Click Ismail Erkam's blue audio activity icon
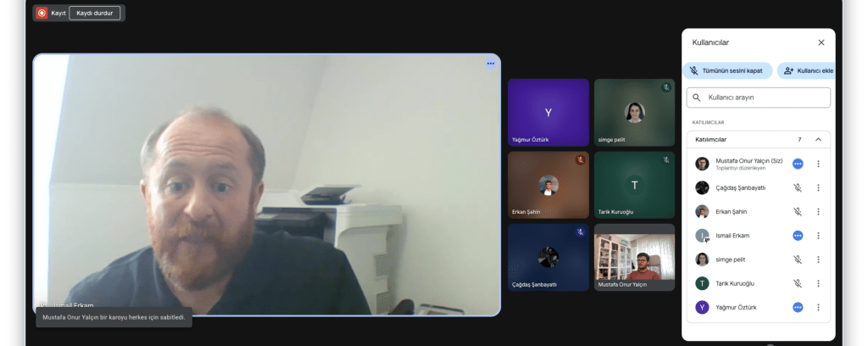This screenshot has width=868, height=346. point(798,235)
